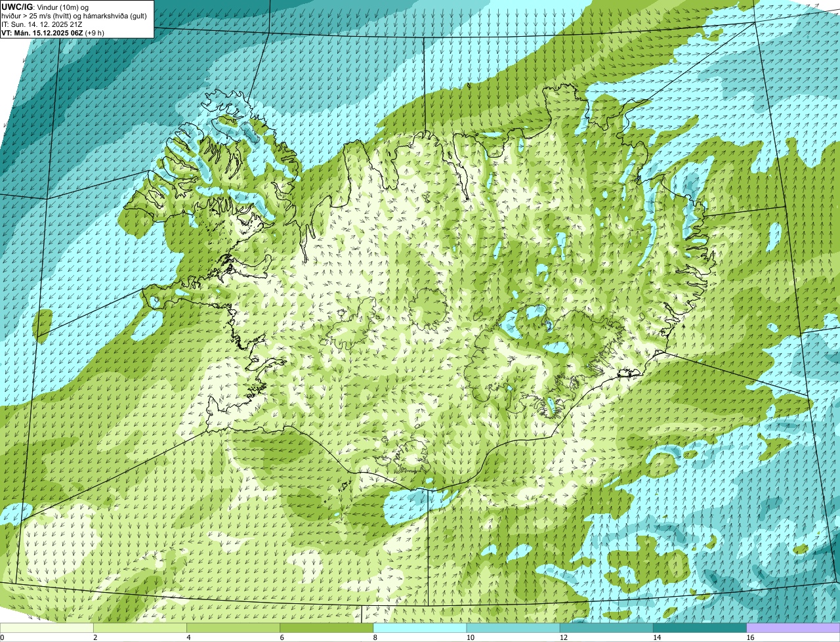Screen dimensions: 840x642
Task: Click the legend tick label "14"
Action: 656,637
